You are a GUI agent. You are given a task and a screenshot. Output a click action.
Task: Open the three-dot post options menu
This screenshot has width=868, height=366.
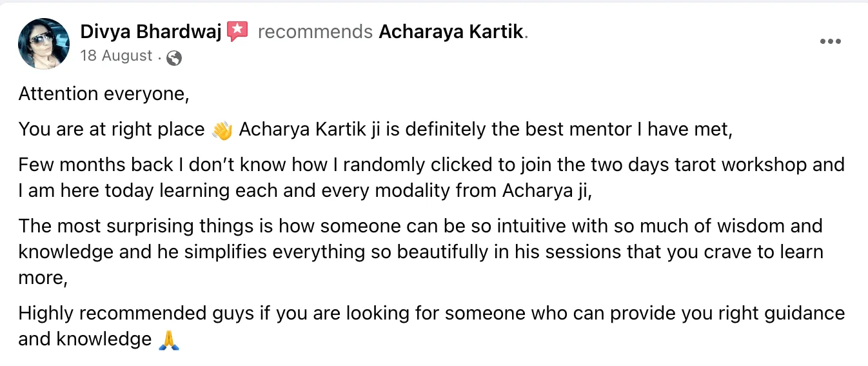pyautogui.click(x=830, y=42)
